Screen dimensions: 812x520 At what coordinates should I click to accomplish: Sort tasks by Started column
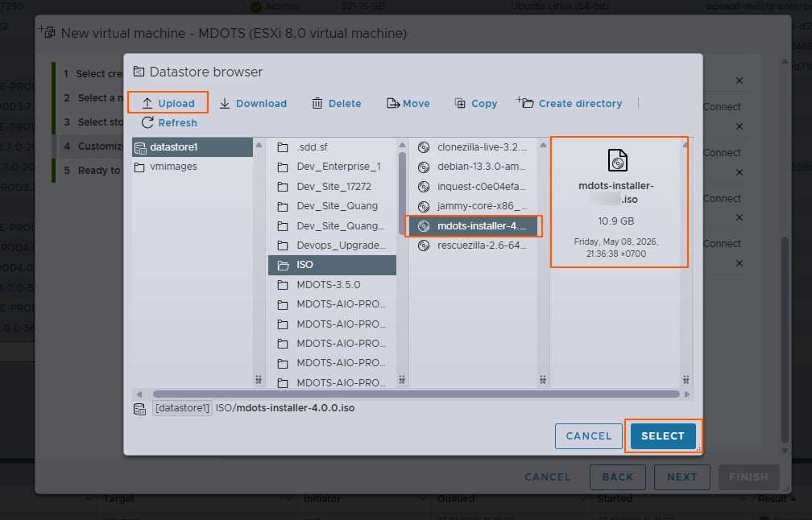point(615,499)
